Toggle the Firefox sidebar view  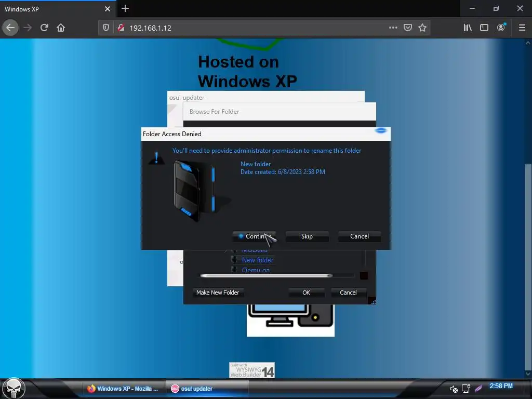pyautogui.click(x=484, y=28)
